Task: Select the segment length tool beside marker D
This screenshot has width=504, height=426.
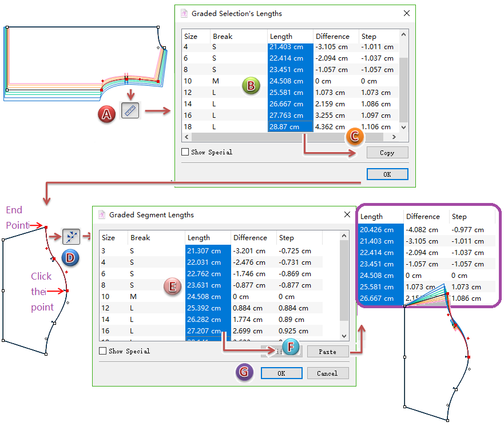Action: pyautogui.click(x=72, y=236)
